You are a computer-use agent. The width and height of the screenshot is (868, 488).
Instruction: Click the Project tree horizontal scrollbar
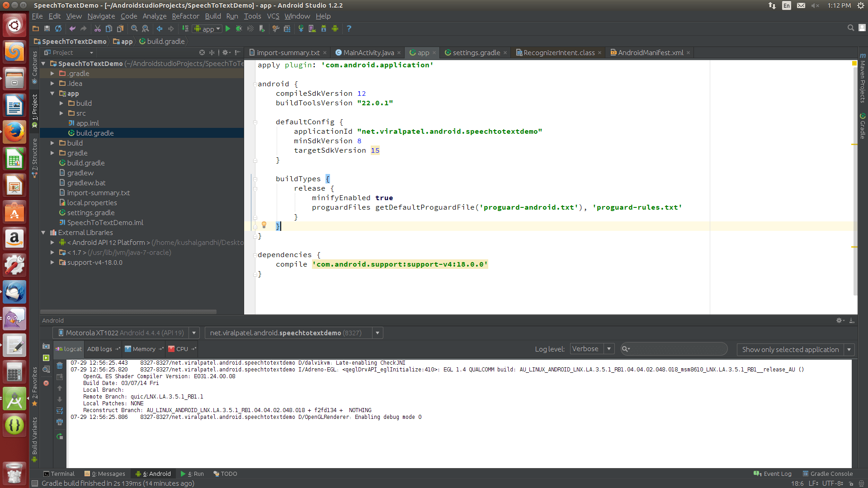pos(128,312)
